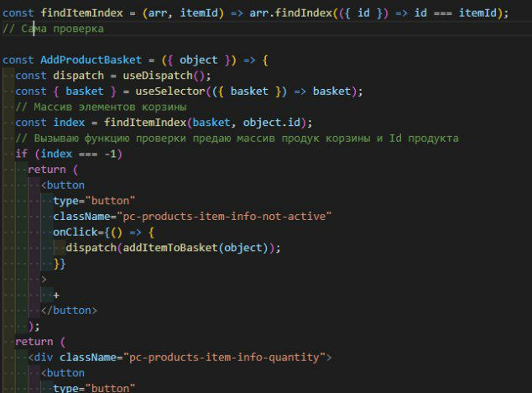Click 'const dispatch' variable declaration
The height and width of the screenshot is (393, 532).
click(60, 76)
